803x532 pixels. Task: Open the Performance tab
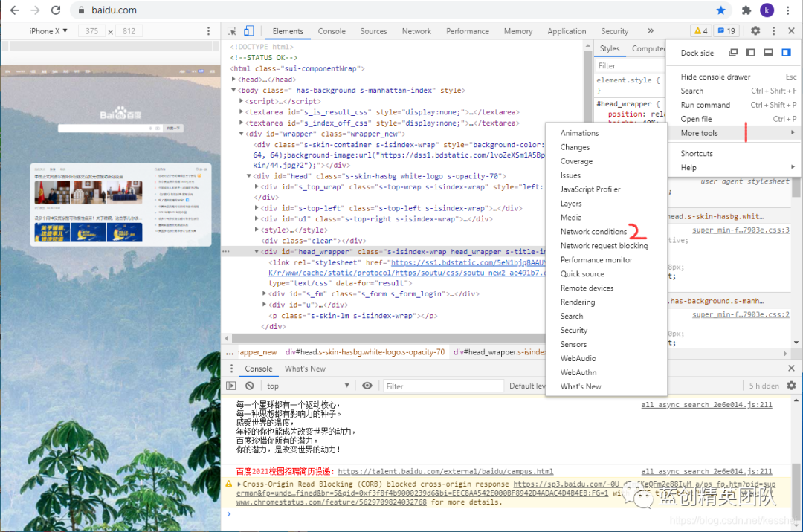[468, 31]
